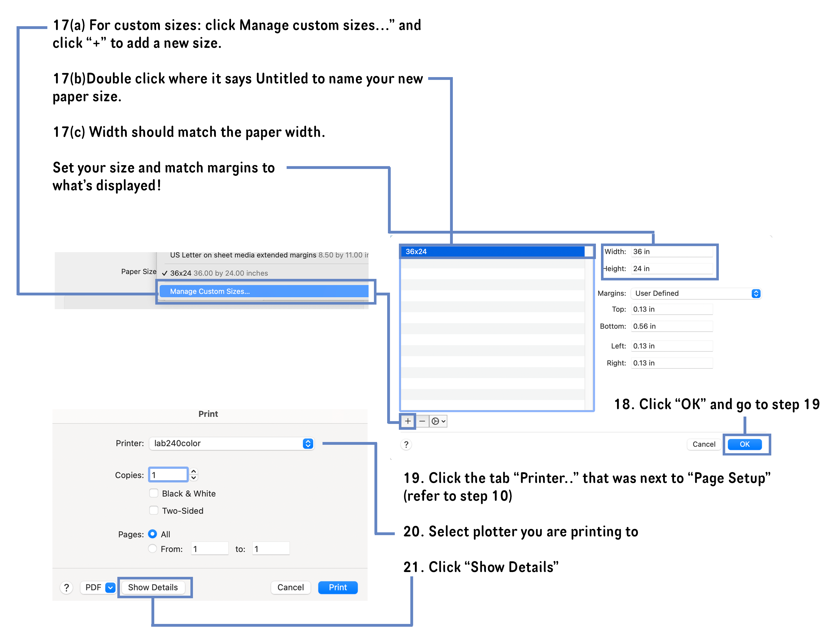This screenshot has height=642, width=840.
Task: Open the gear action menu in custom sizes sheet
Action: [x=437, y=421]
